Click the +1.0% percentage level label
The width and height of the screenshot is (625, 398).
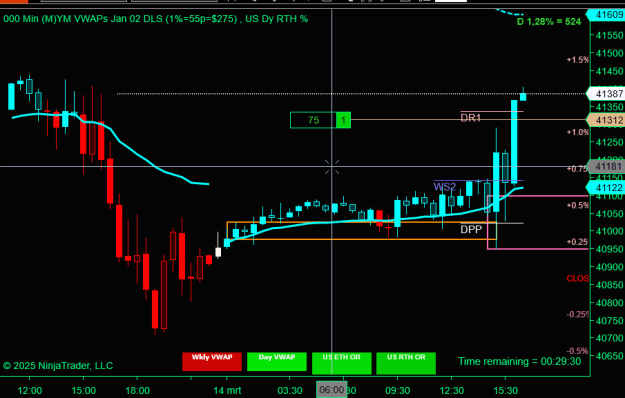(x=578, y=132)
